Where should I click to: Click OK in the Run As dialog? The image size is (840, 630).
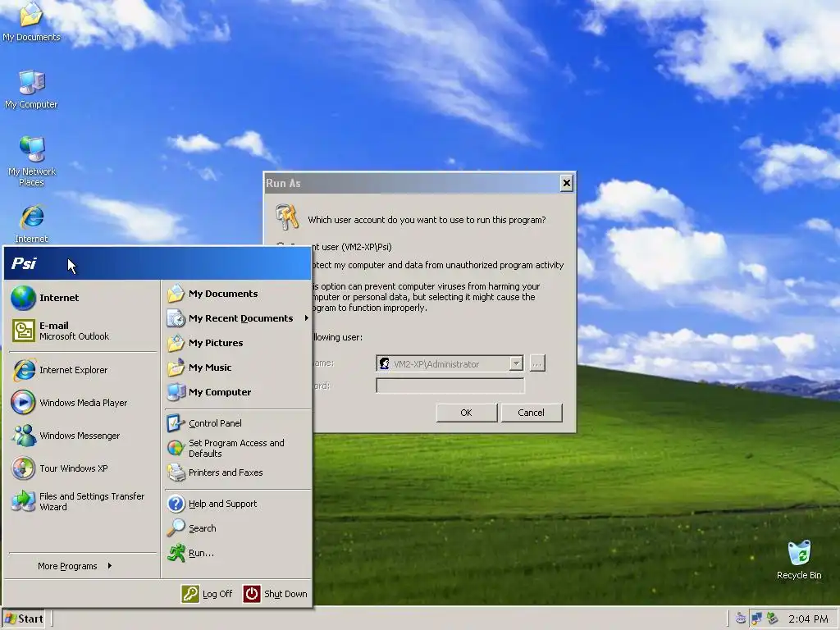pyautogui.click(x=466, y=413)
